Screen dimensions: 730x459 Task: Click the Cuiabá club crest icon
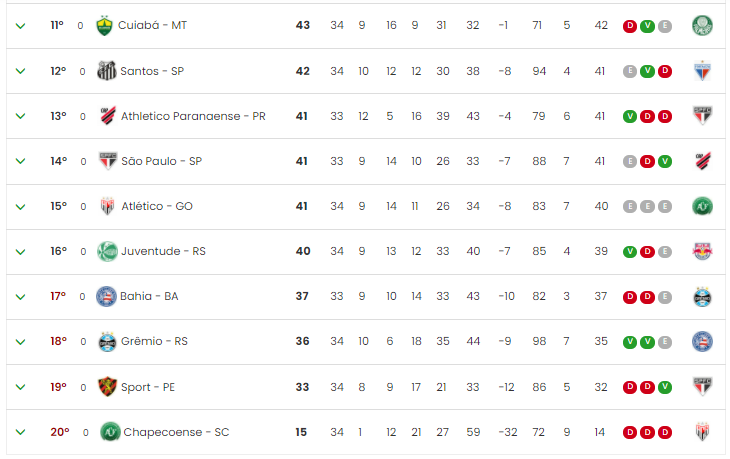[x=104, y=26]
